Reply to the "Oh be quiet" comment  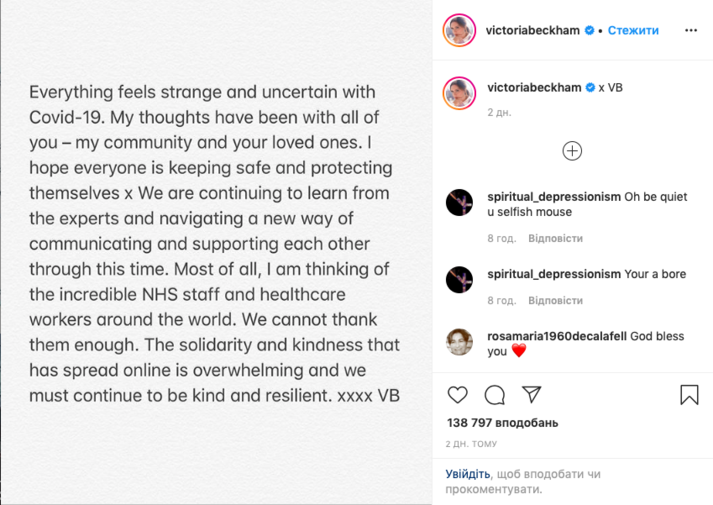[x=556, y=239]
